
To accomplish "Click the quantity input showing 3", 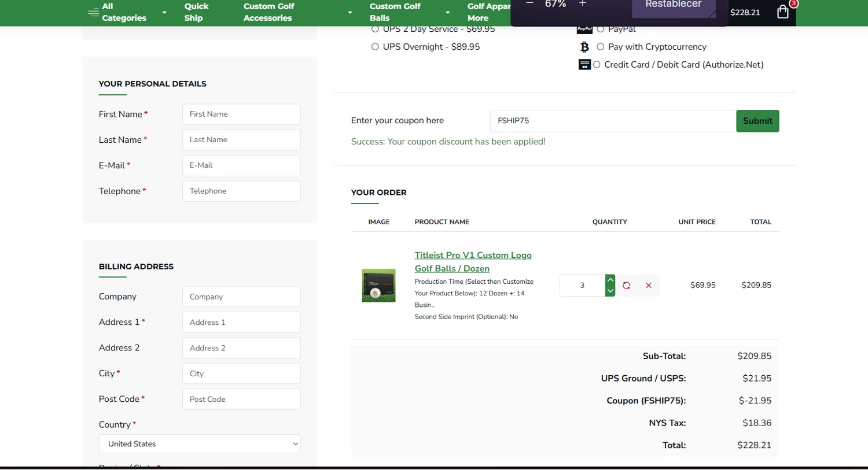I will (x=582, y=286).
